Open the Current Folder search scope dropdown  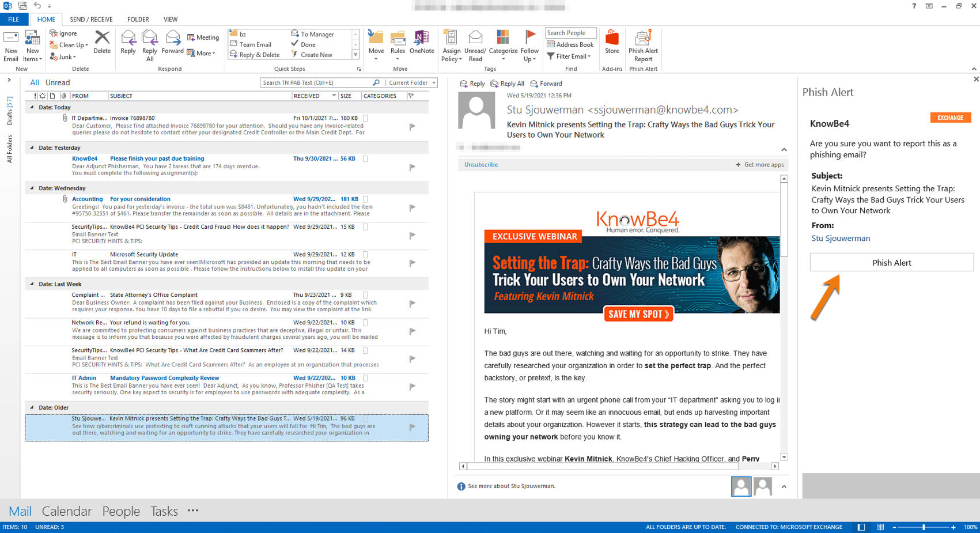pyautogui.click(x=412, y=82)
